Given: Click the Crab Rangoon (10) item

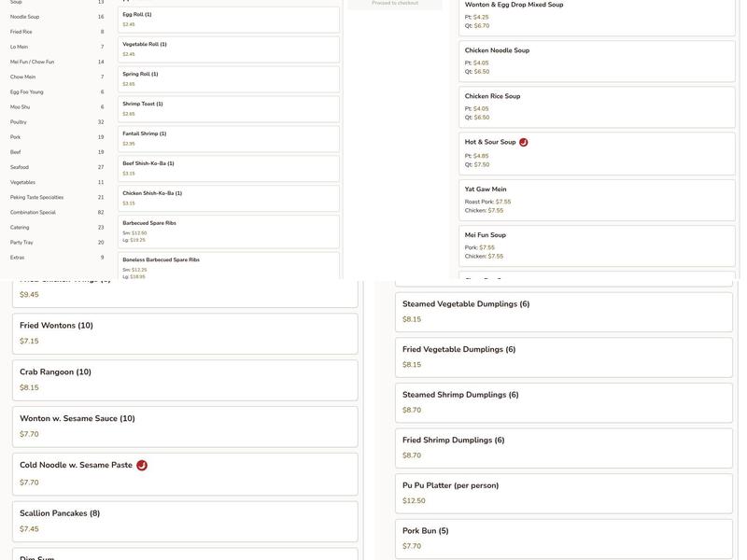Looking at the screenshot, I should click(184, 380).
